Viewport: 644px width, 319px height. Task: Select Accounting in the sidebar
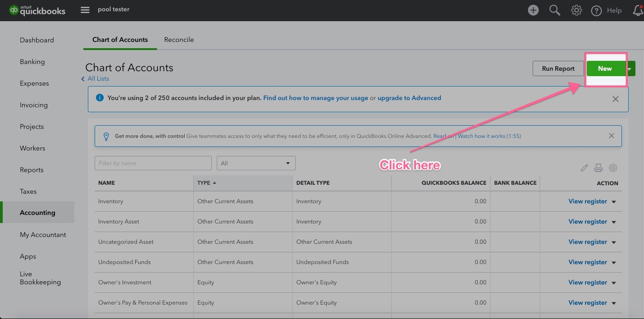[x=37, y=213]
